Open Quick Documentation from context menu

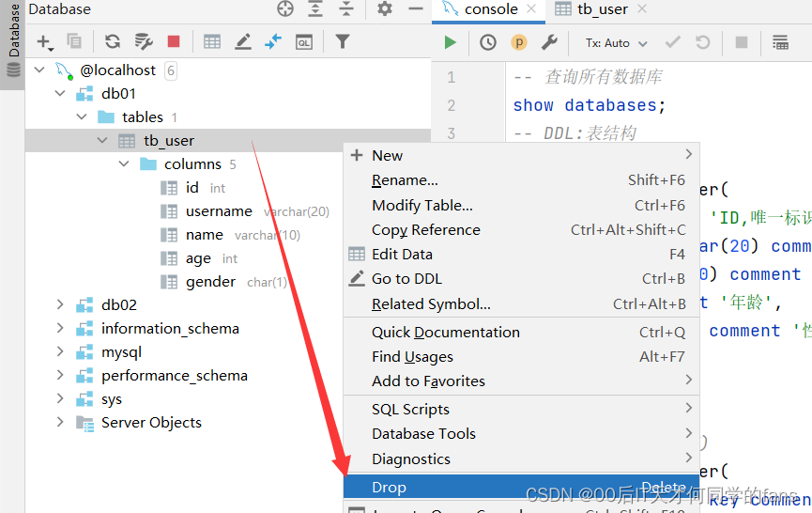tap(522, 332)
